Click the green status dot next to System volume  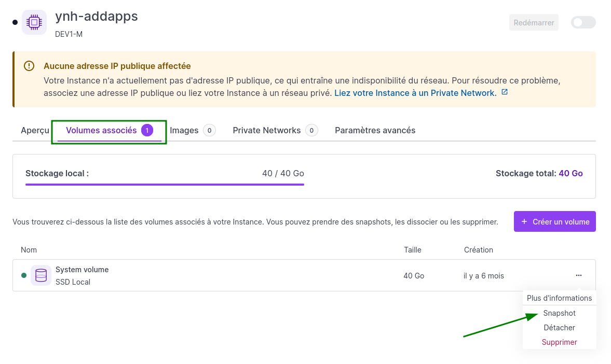pos(24,275)
